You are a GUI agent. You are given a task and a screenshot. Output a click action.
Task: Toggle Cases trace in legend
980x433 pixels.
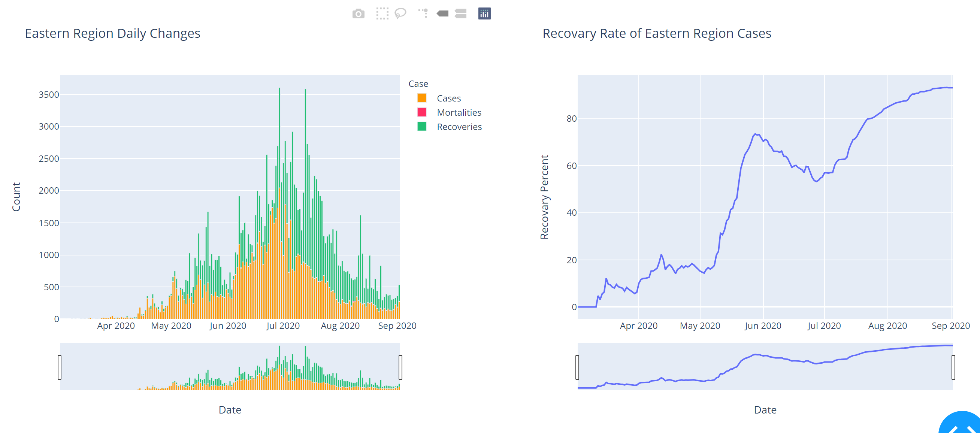click(x=448, y=99)
